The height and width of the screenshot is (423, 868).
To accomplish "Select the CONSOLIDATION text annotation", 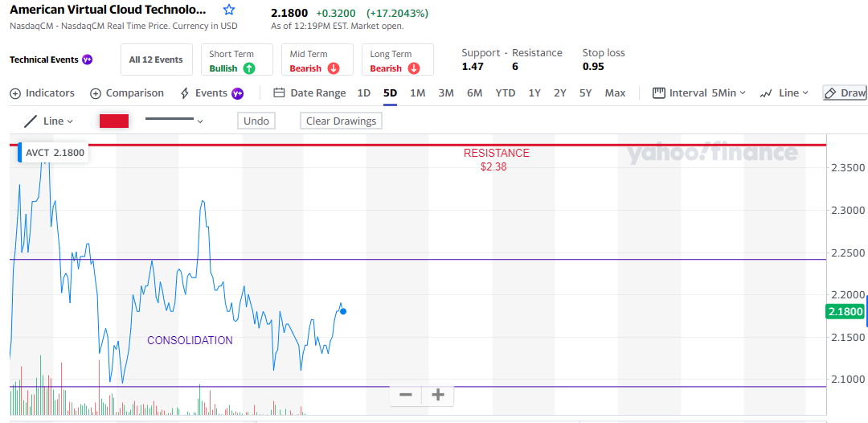I will (190, 340).
